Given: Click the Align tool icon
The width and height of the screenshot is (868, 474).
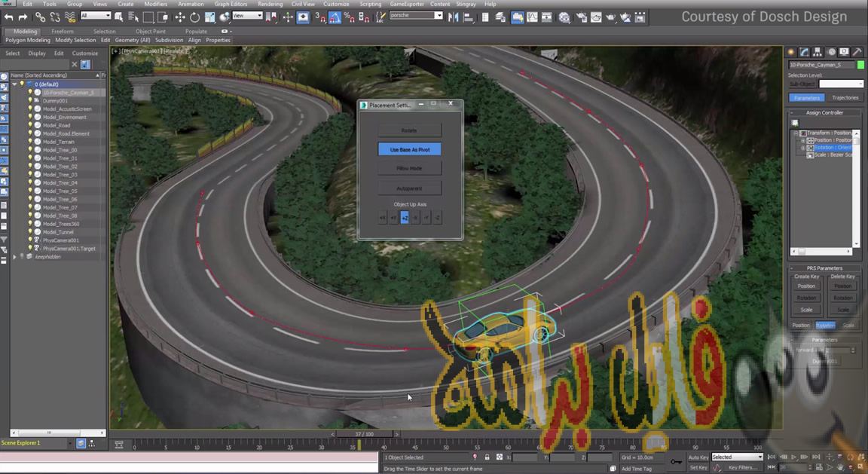Looking at the screenshot, I should pyautogui.click(x=469, y=17).
